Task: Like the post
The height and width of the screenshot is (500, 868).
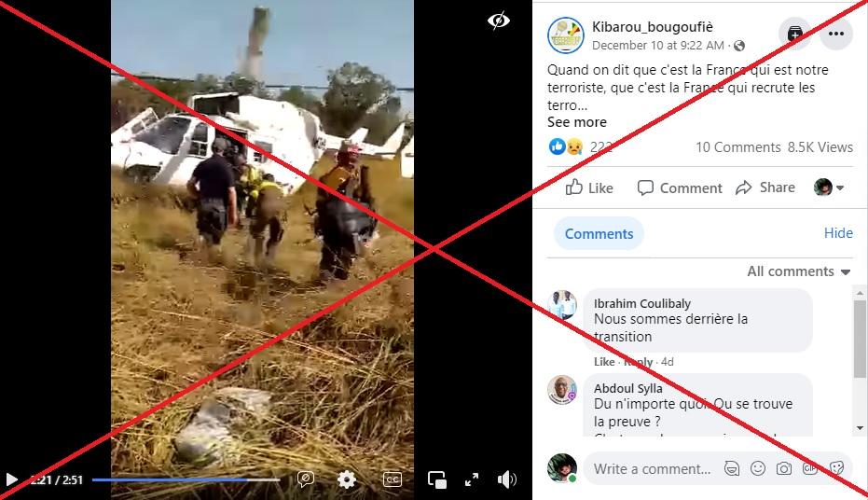Action: (589, 187)
